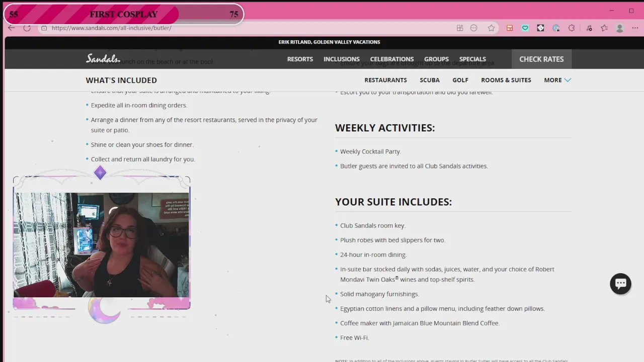Click 'Butler guests are invited to all Club Sandals activities'
644x362 pixels.
coord(414,166)
